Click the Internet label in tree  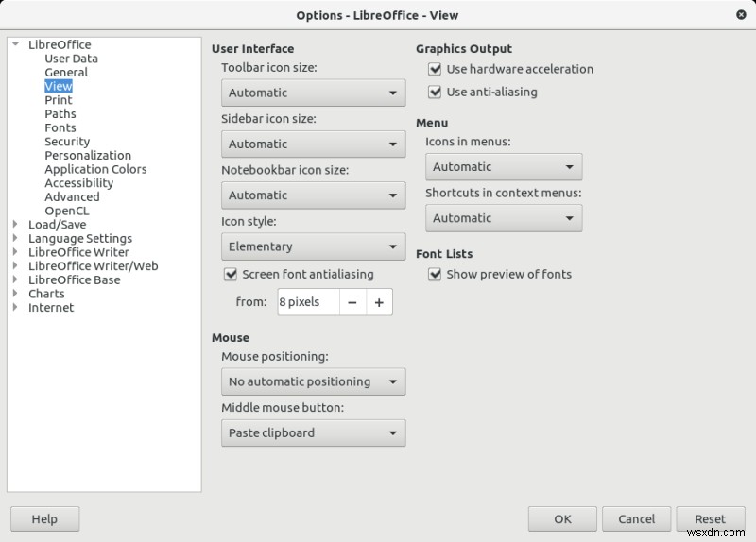point(51,308)
